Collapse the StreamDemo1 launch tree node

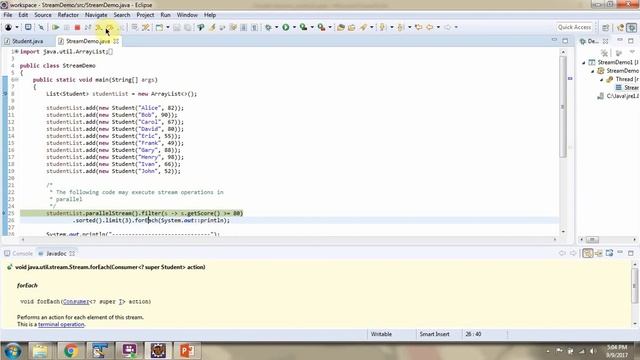pos(584,62)
